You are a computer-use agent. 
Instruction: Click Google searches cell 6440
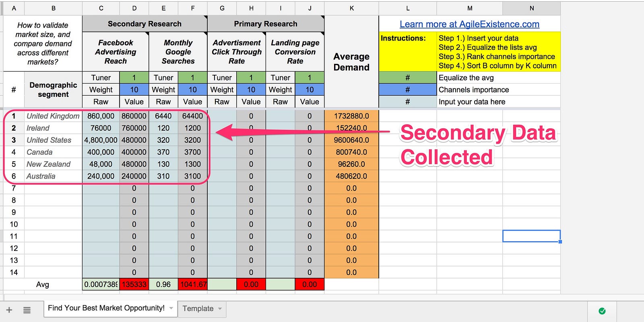(x=163, y=116)
